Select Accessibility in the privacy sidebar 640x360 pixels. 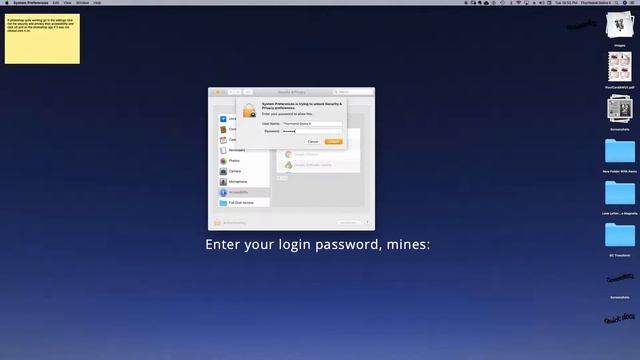point(244,192)
